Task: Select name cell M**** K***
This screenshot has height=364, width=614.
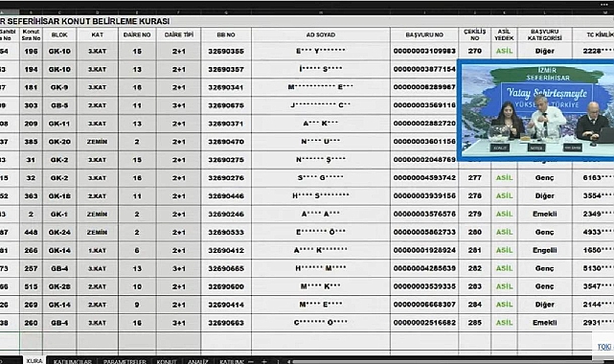Action: (320, 286)
